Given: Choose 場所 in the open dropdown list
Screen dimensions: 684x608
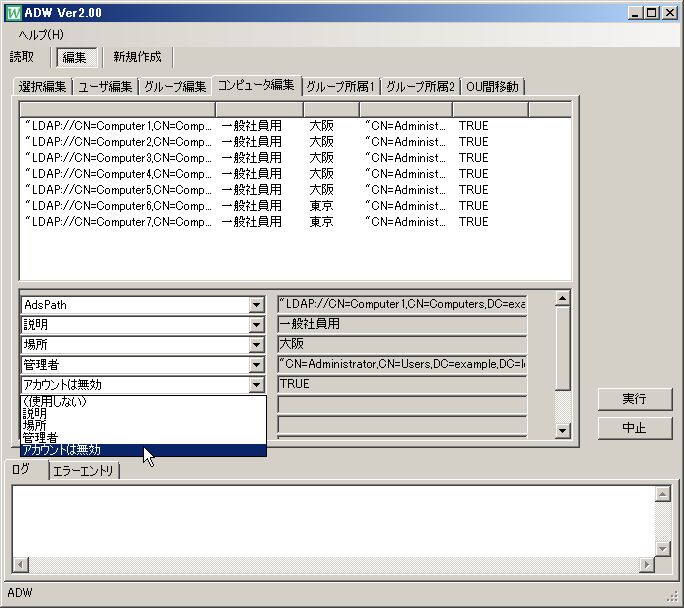Looking at the screenshot, I should [x=143, y=425].
